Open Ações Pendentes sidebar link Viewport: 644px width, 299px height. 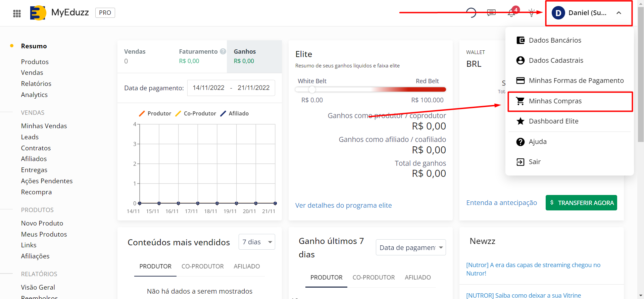47,181
